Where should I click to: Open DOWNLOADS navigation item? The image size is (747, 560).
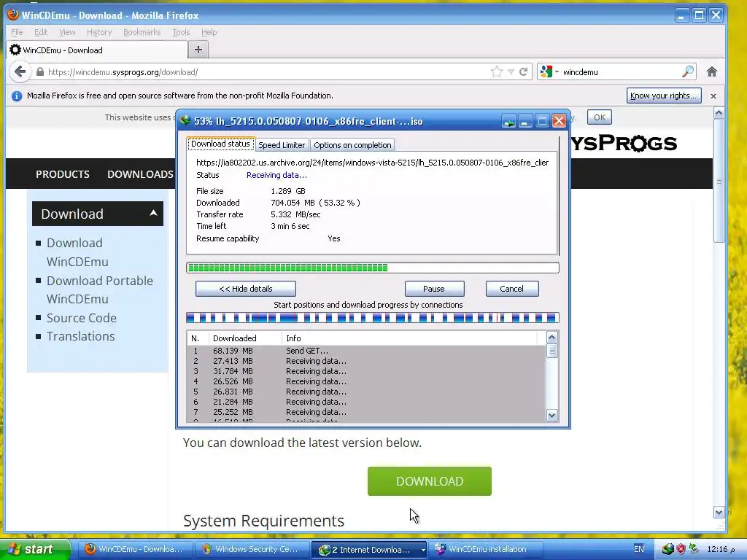coord(140,174)
